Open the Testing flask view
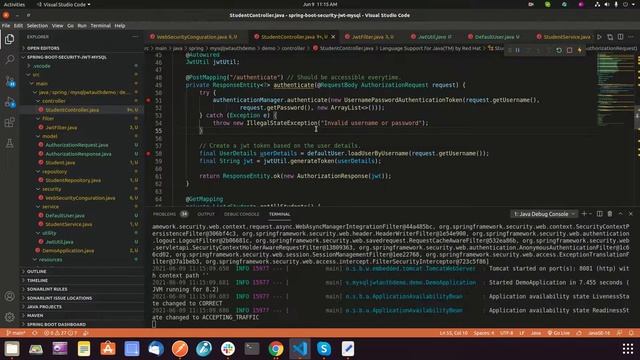 pos(9,143)
